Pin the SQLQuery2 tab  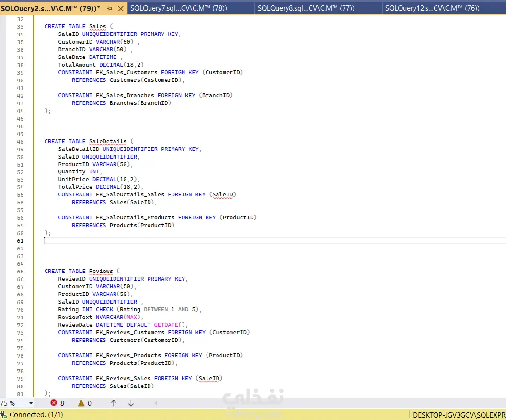pos(109,8)
